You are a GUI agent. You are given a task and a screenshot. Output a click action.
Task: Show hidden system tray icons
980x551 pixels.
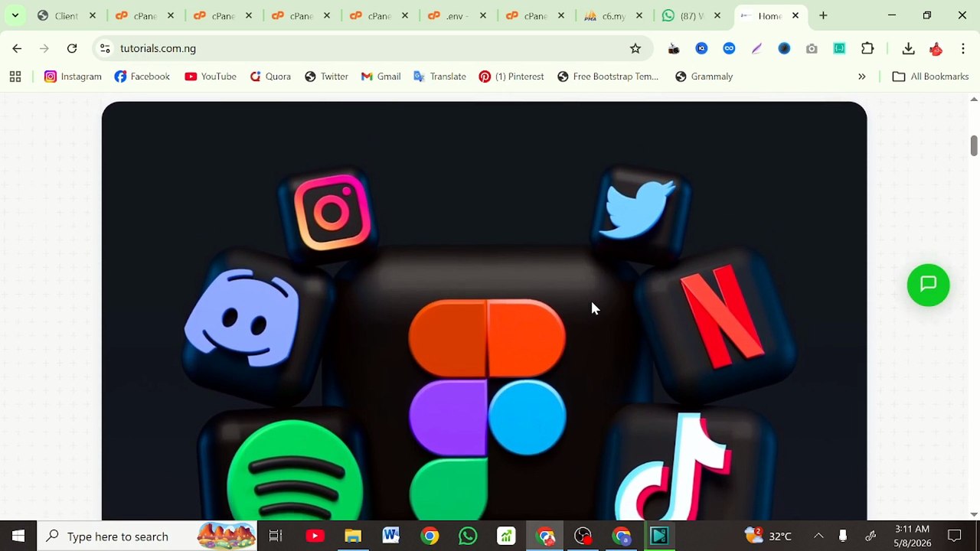818,536
